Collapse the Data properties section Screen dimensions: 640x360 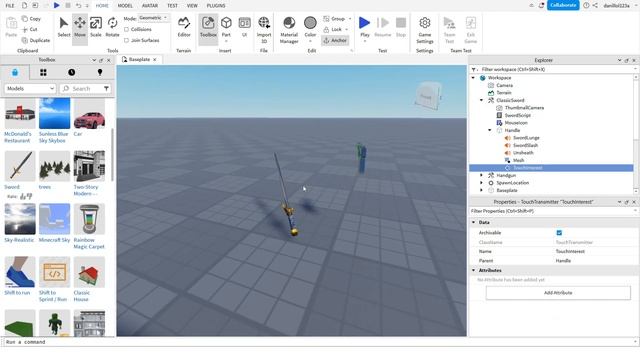[473, 222]
